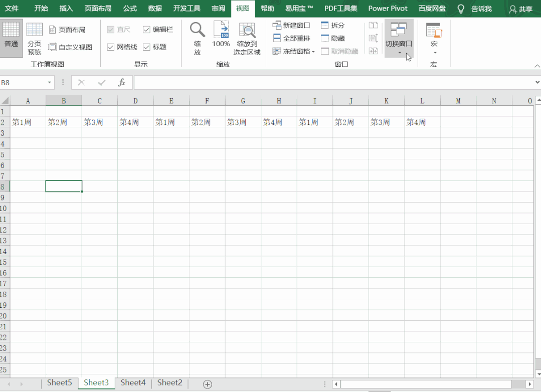Switch to Sheet2 tab
This screenshot has height=392, width=541.
[170, 382]
